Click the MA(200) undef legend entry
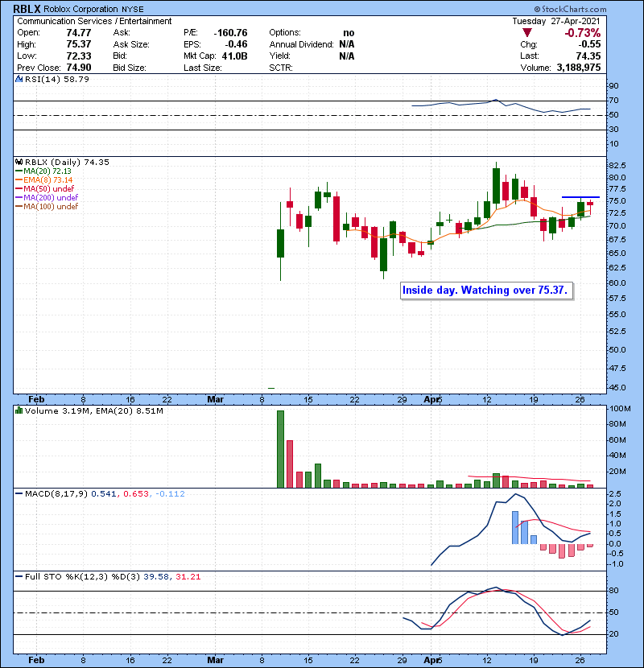The height and width of the screenshot is (668, 644). click(x=51, y=198)
